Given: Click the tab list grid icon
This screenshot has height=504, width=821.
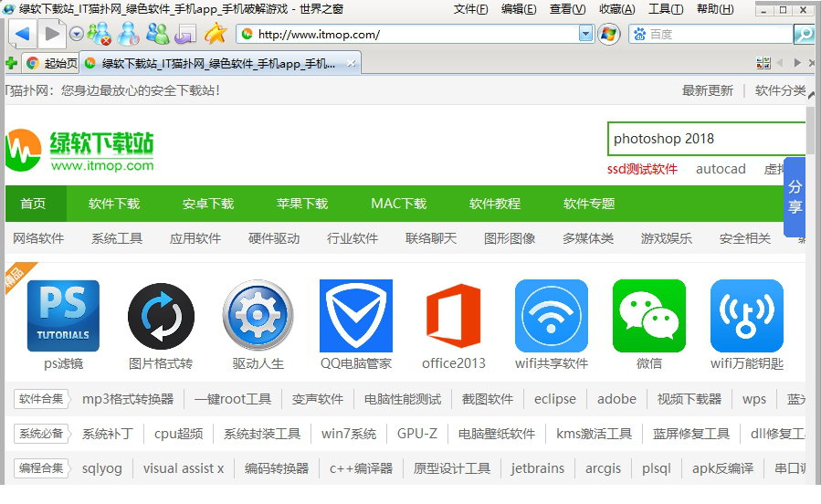Looking at the screenshot, I should point(763,63).
